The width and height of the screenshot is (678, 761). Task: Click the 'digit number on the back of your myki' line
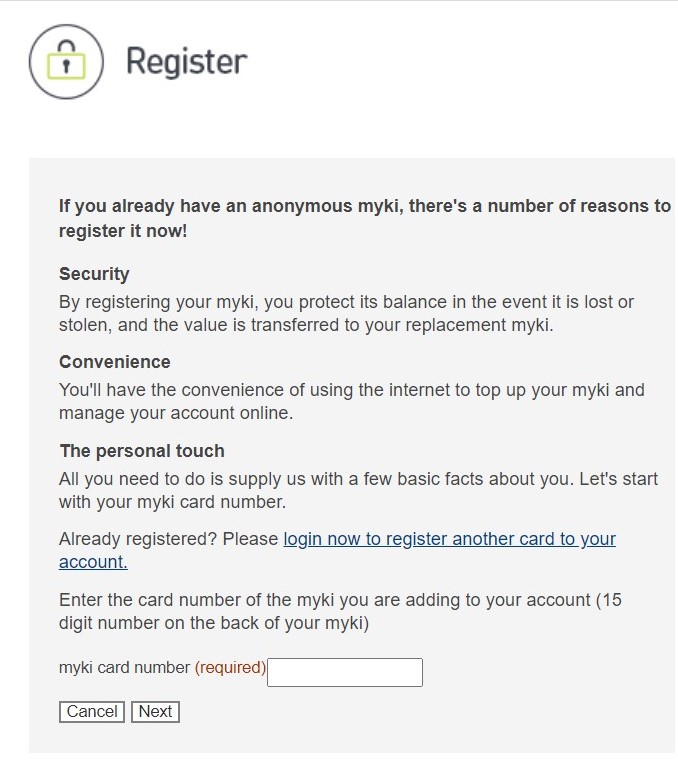click(x=214, y=623)
